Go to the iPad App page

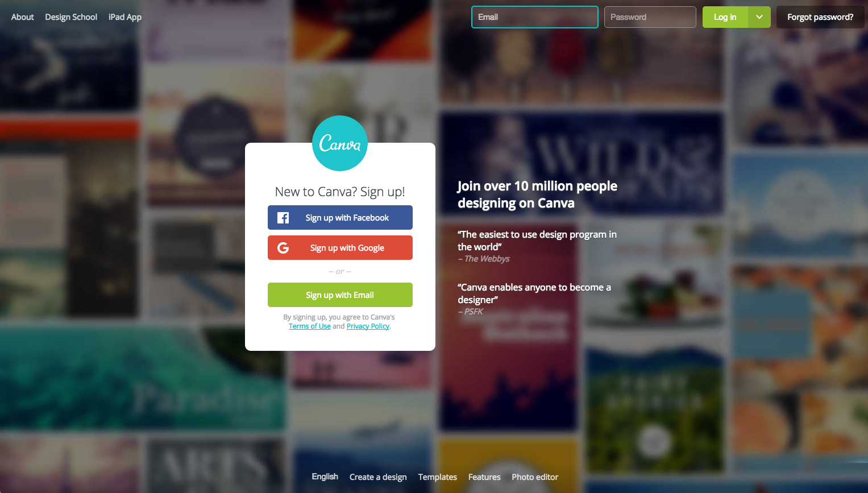click(125, 17)
